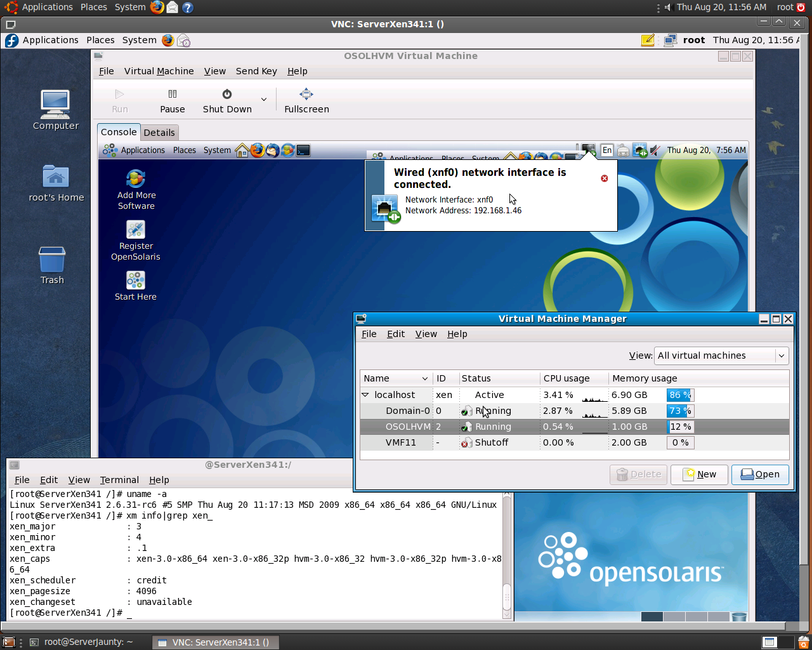The image size is (812, 650).
Task: Open the 'All virtual machines' View dropdown
Action: 721,356
